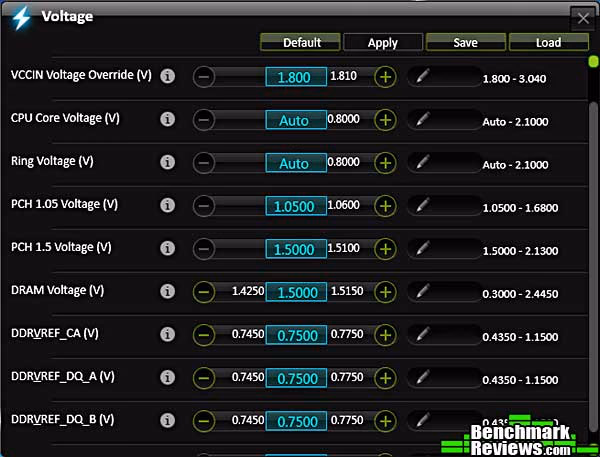Raise DRAM Voltage with plus button
The height and width of the screenshot is (457, 600).
coord(385,292)
